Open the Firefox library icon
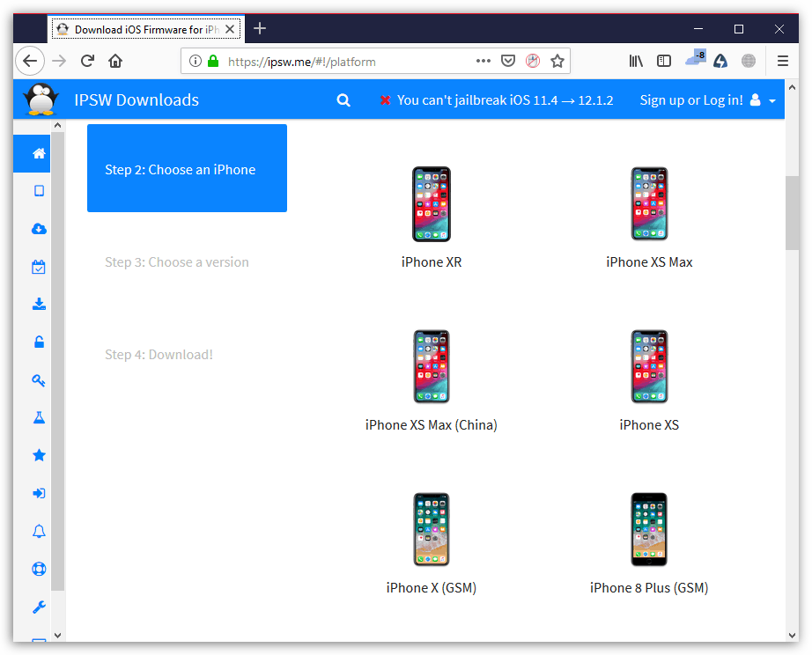Image resolution: width=812 pixels, height=655 pixels. pos(636,61)
